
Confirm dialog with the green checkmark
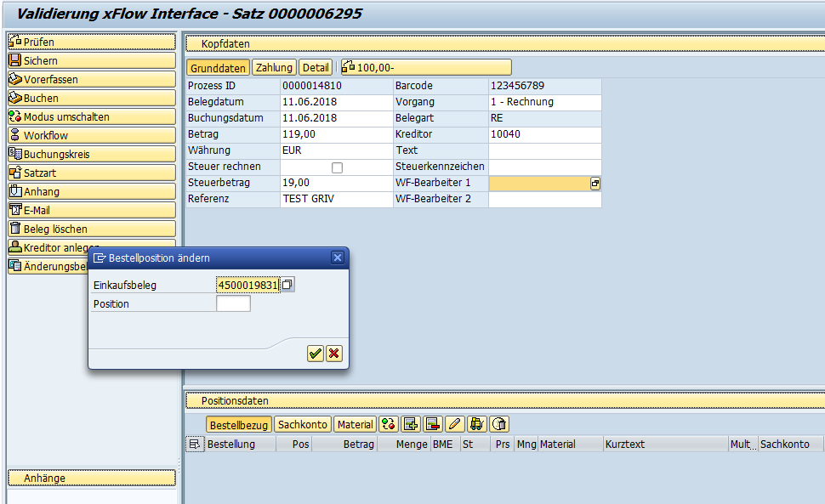(316, 354)
